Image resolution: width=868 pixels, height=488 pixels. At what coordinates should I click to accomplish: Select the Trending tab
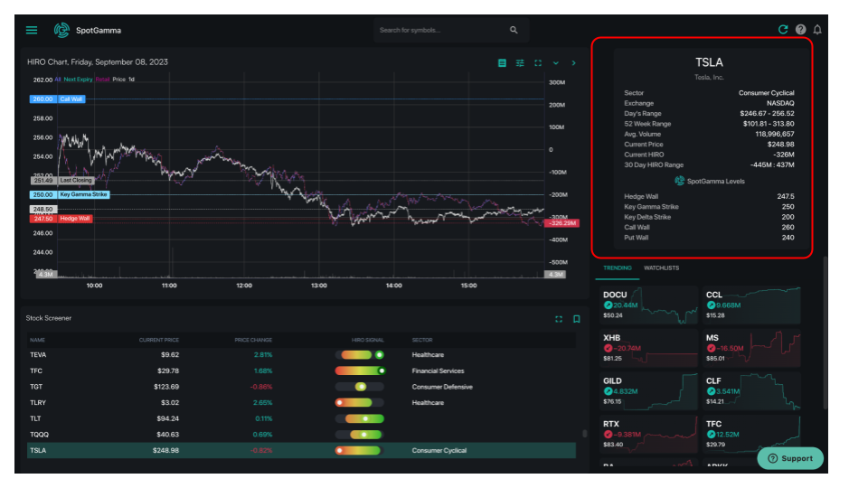point(618,267)
